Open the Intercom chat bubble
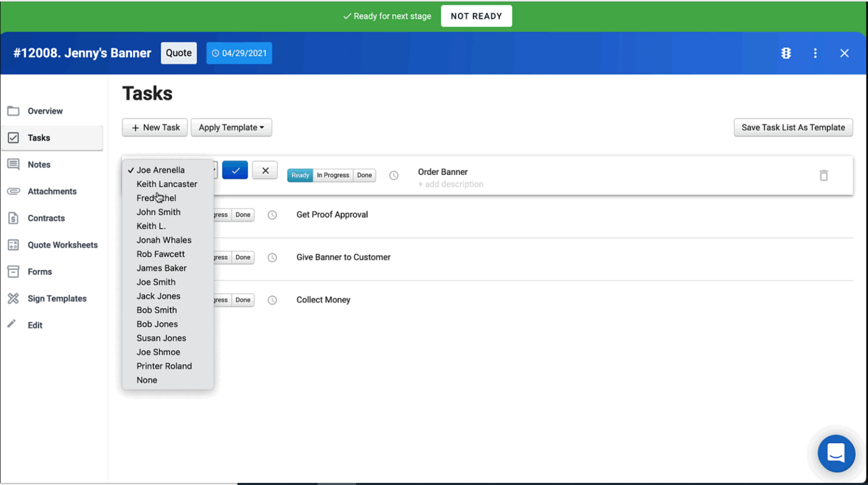868x485 pixels. 836,453
